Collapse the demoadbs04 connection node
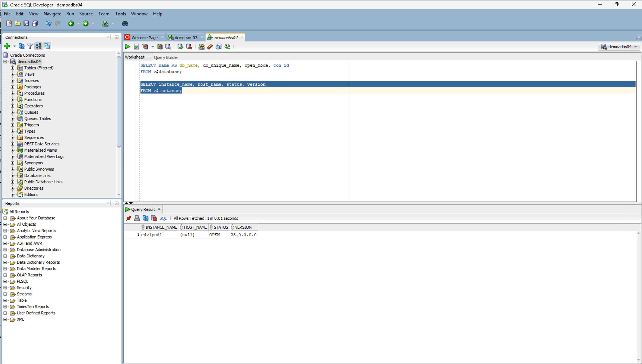The height and width of the screenshot is (364, 642). click(x=5, y=61)
